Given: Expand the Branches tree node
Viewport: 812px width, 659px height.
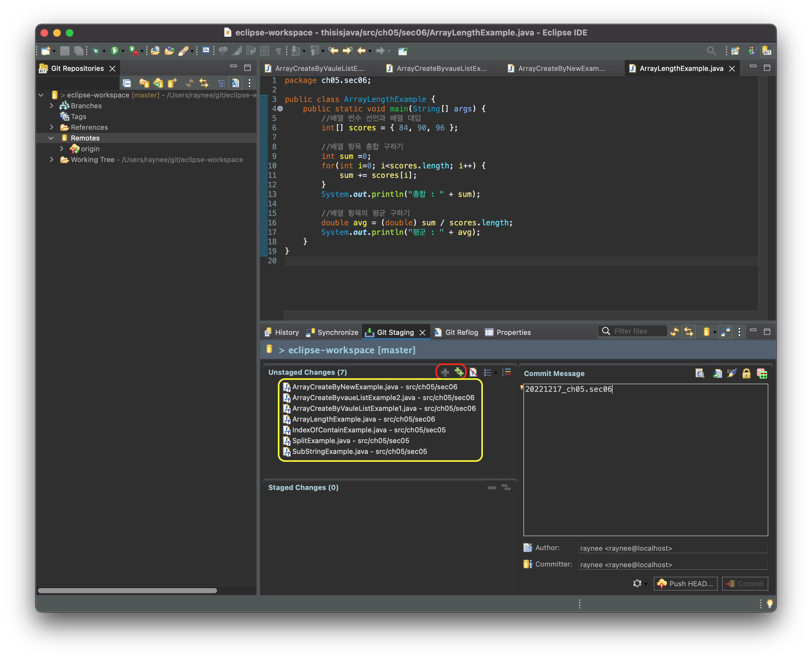Looking at the screenshot, I should coord(52,105).
